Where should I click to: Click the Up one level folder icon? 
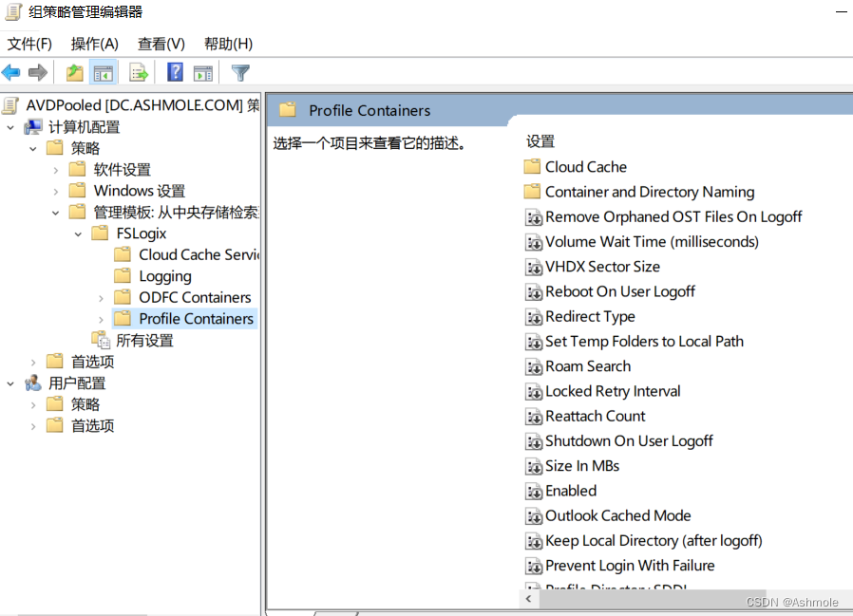(74, 72)
